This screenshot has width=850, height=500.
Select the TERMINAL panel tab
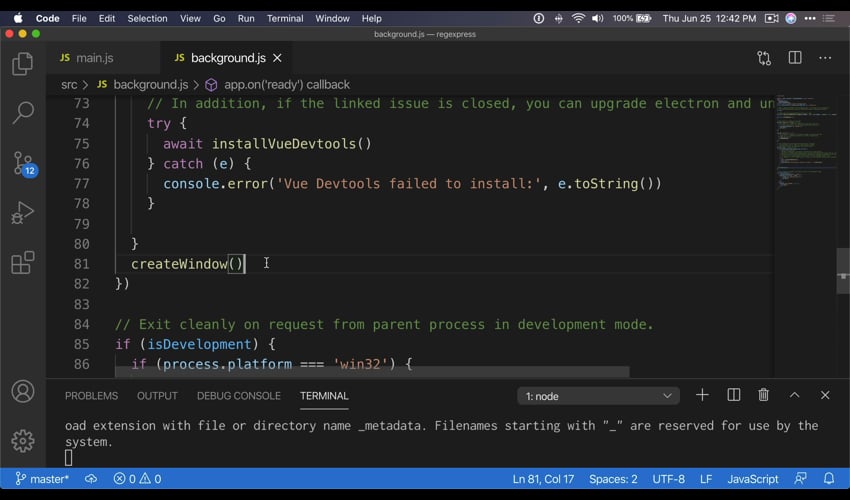[x=324, y=396]
